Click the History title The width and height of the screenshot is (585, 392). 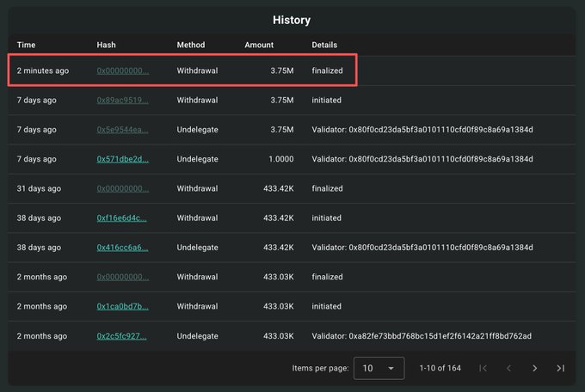292,20
